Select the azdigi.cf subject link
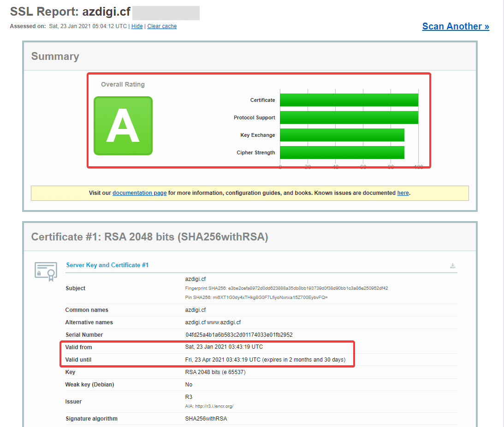Image resolution: width=504 pixels, height=427 pixels. [x=195, y=279]
